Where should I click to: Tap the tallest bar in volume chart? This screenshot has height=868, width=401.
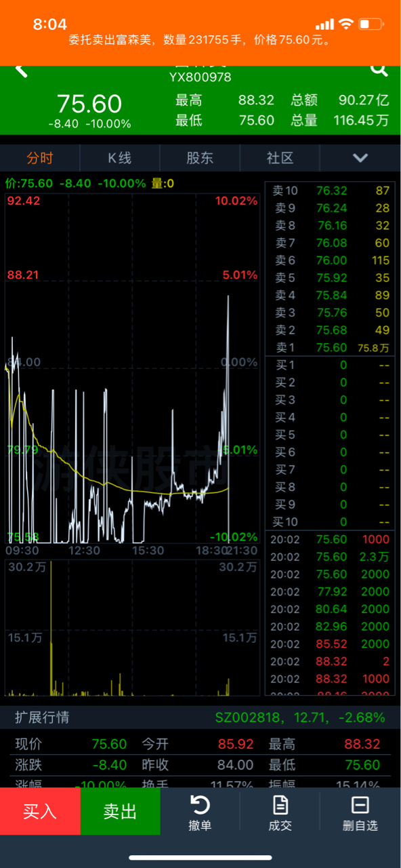click(x=51, y=629)
